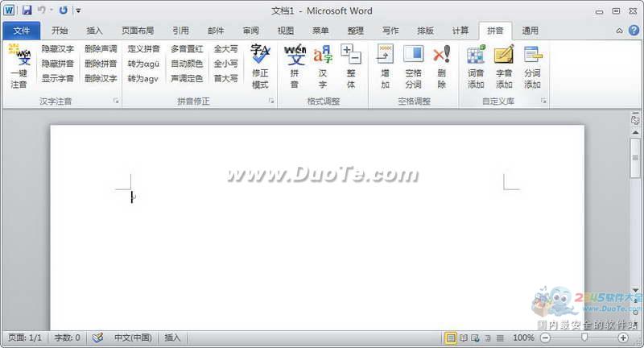
Task: Open the 文件 File tab
Action: pyautogui.click(x=22, y=31)
